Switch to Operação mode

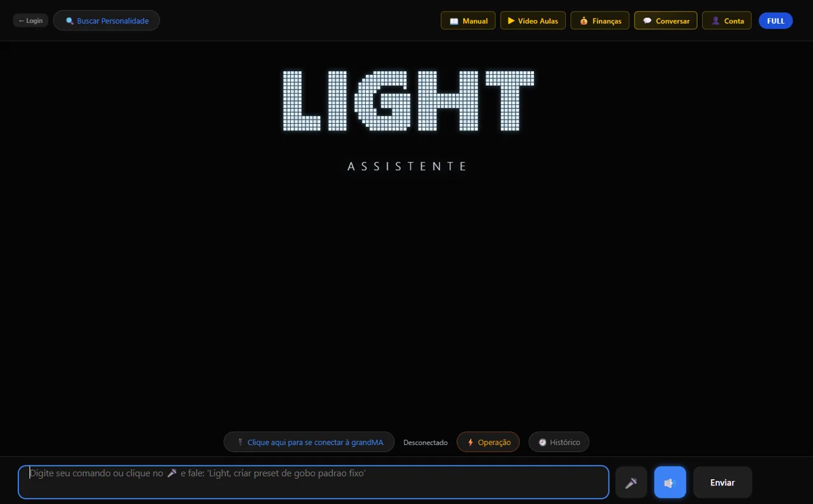(x=488, y=442)
